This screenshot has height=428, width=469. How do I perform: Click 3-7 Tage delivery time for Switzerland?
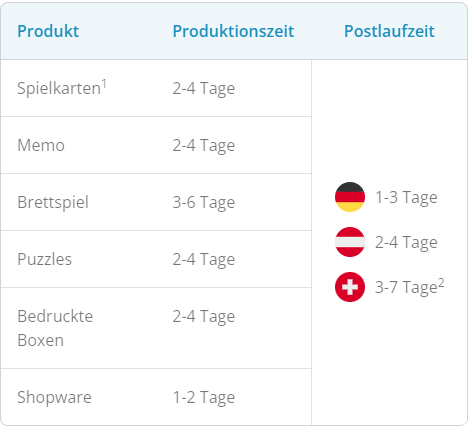[406, 287]
